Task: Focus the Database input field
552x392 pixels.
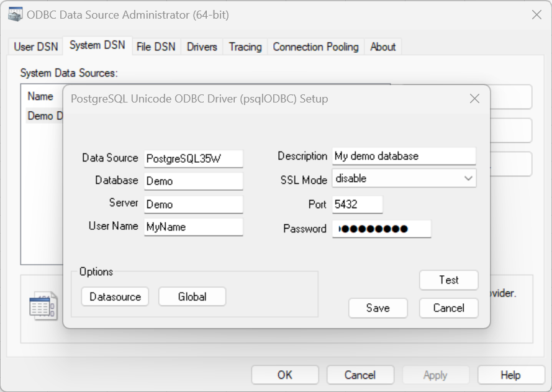Action: tap(193, 181)
